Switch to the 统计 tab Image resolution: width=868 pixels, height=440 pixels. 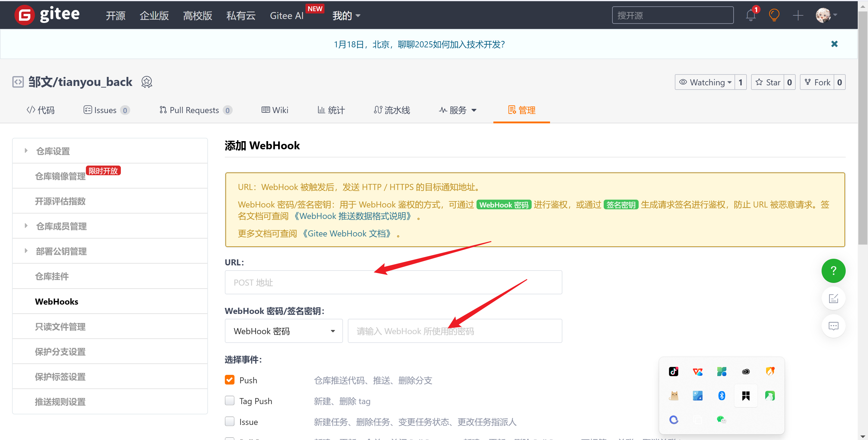[x=331, y=110]
